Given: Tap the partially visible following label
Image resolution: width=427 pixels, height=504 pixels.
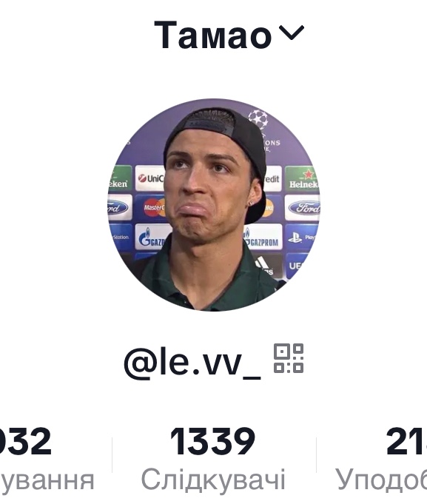Looking at the screenshot, I should click(x=47, y=480).
